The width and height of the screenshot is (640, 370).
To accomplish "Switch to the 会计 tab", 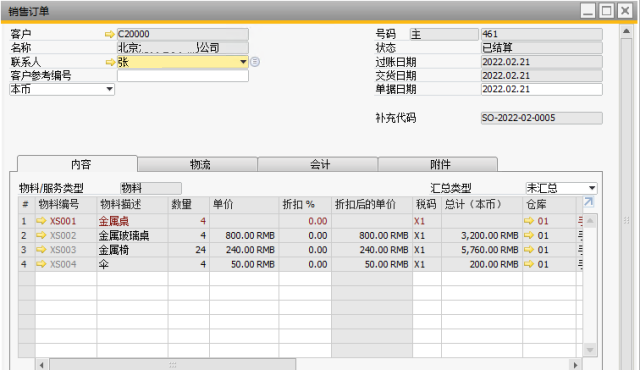I will point(318,164).
